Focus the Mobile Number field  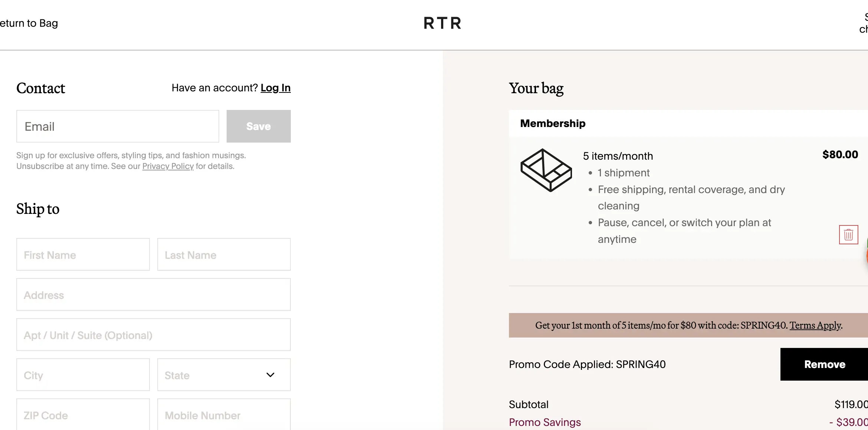click(224, 415)
